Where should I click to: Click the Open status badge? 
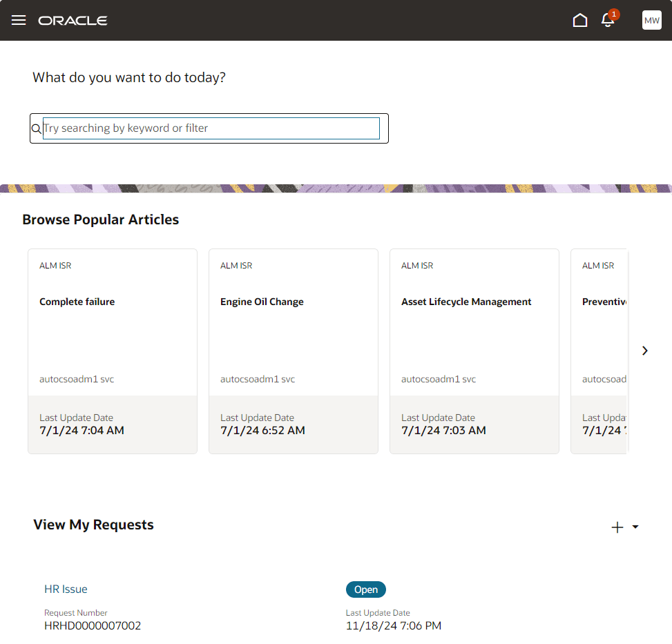click(x=365, y=589)
